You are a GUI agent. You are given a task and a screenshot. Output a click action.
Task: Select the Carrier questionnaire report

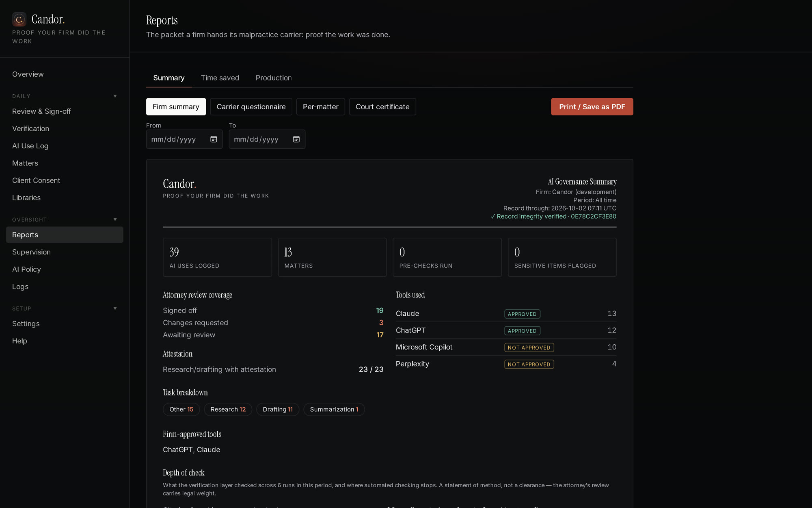point(251,107)
